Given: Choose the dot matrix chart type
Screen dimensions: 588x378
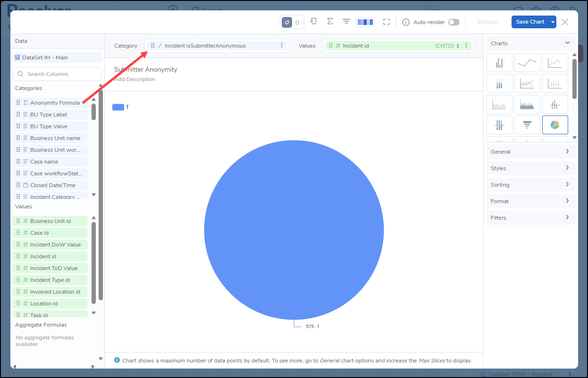Looking at the screenshot, I should pos(555,83).
